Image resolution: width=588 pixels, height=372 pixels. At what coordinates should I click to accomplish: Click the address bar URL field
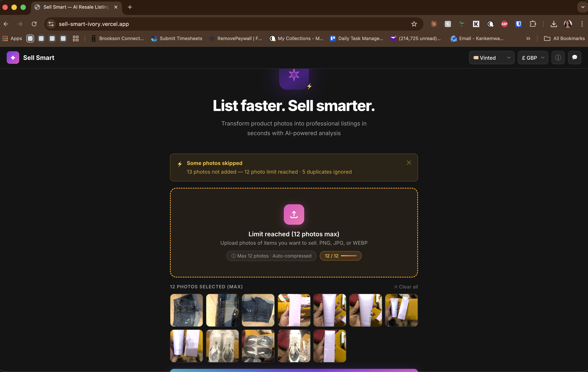[220, 24]
